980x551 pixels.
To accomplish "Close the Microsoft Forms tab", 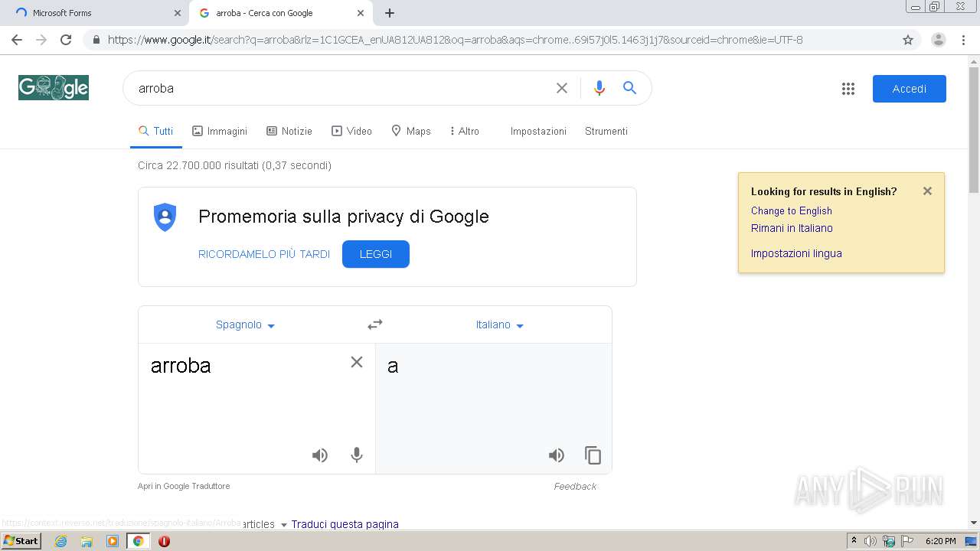I will point(178,13).
